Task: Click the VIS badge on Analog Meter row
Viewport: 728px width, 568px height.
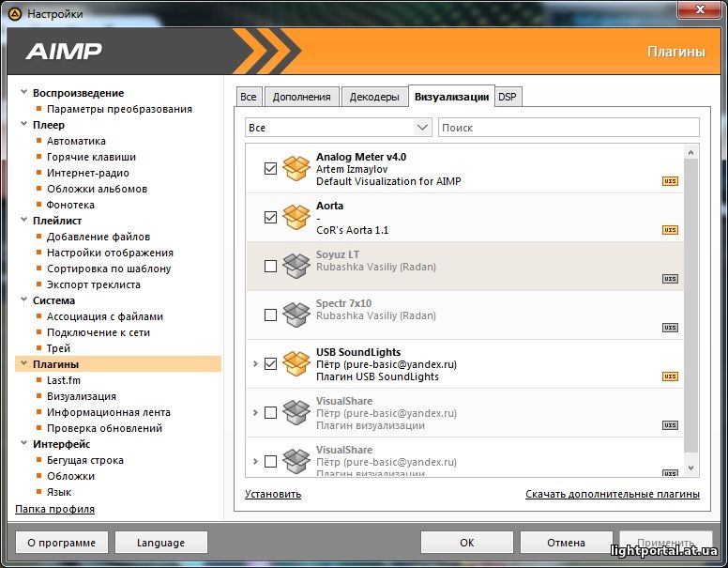Action: tap(670, 181)
